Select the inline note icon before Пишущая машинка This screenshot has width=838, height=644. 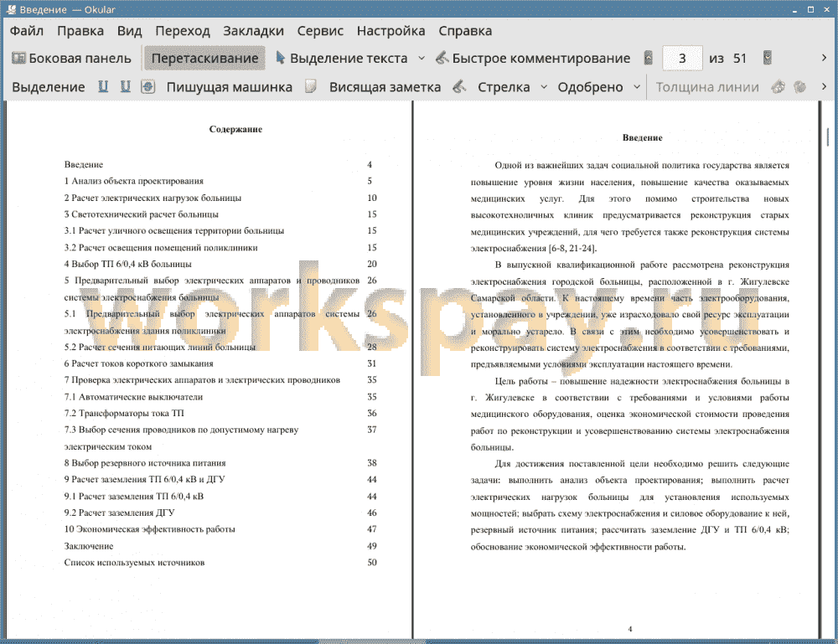tap(148, 86)
